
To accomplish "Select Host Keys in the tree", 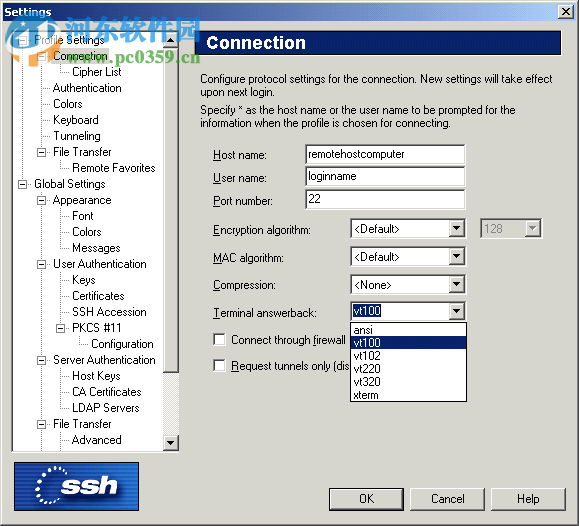I will click(x=96, y=376).
